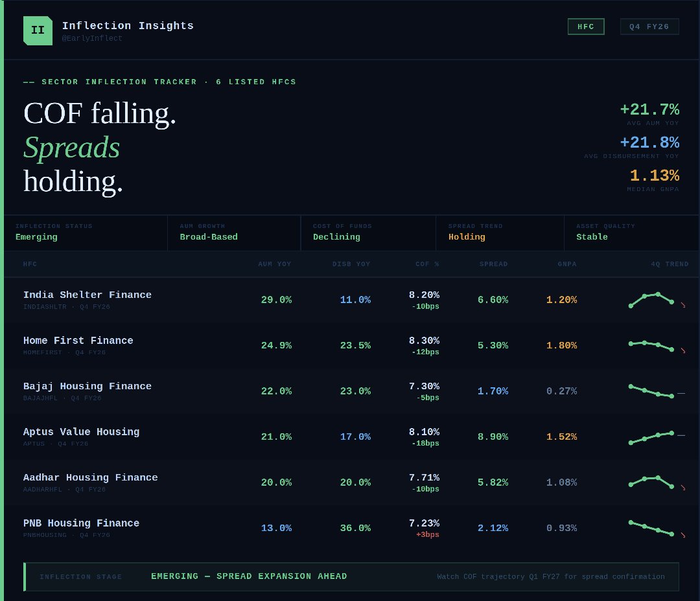Click the Inflection Insights title
This screenshot has height=601, width=700.
click(x=128, y=26)
